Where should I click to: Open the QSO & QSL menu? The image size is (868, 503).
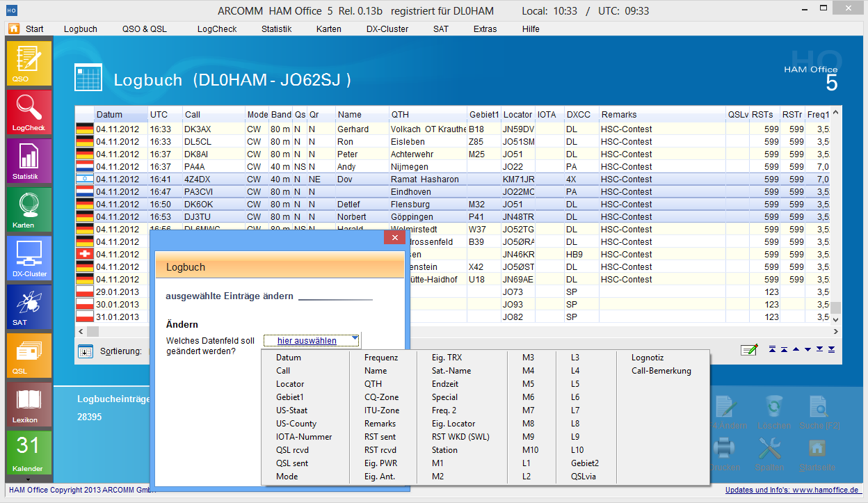pyautogui.click(x=145, y=29)
